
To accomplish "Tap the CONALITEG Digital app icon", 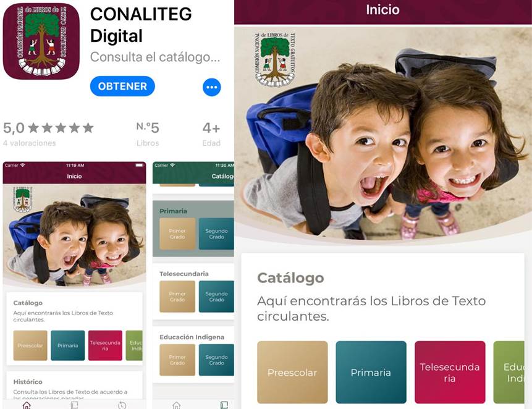I will (x=41, y=41).
